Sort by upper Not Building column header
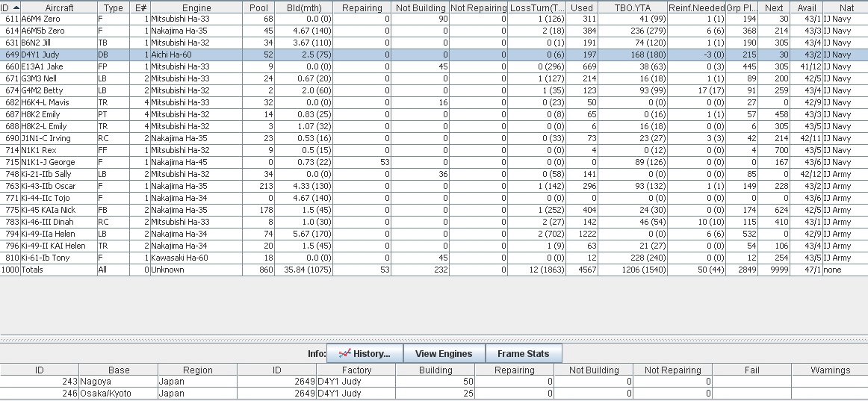This screenshot has height=401, width=868. (420, 7)
